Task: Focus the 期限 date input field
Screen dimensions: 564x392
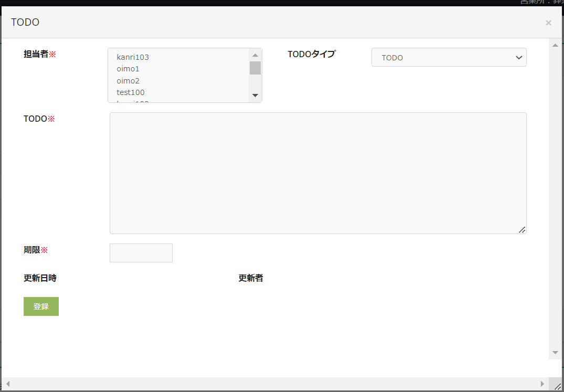Action: point(141,253)
